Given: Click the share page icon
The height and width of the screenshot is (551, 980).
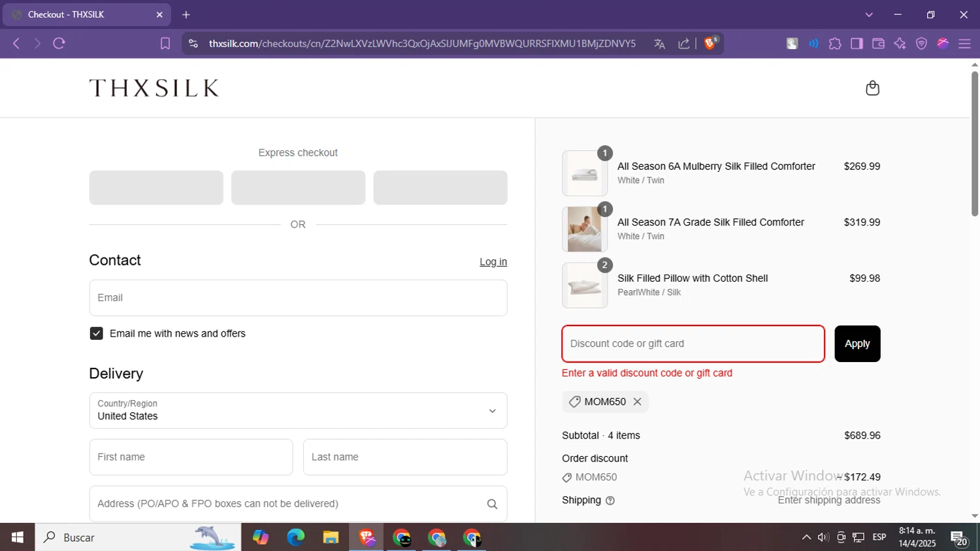Looking at the screenshot, I should pos(684,44).
